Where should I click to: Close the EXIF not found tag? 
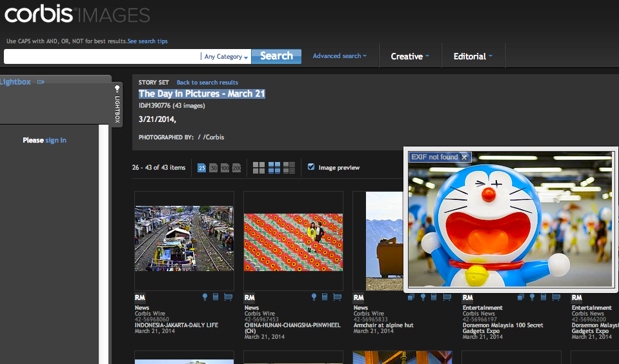464,157
